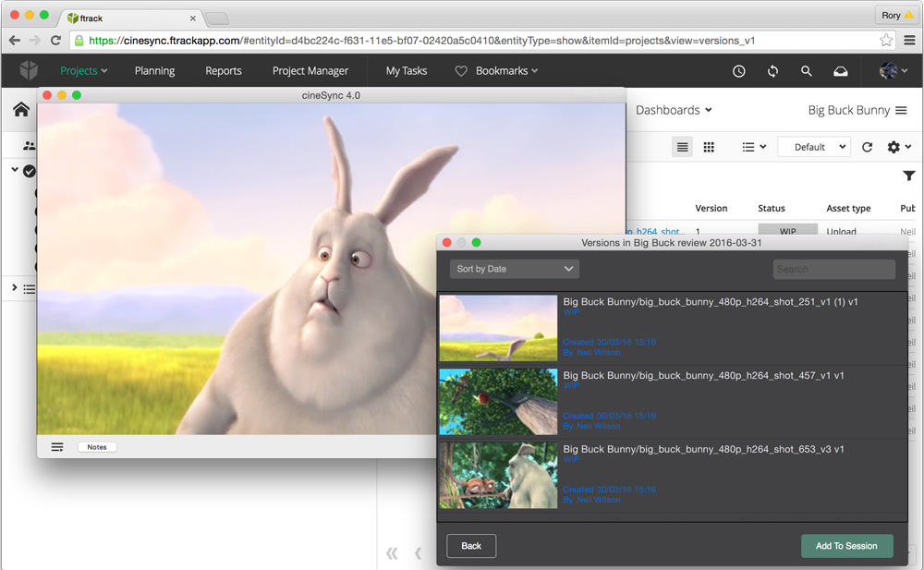
Task: Open the Sort by Date dropdown
Action: pos(515,269)
